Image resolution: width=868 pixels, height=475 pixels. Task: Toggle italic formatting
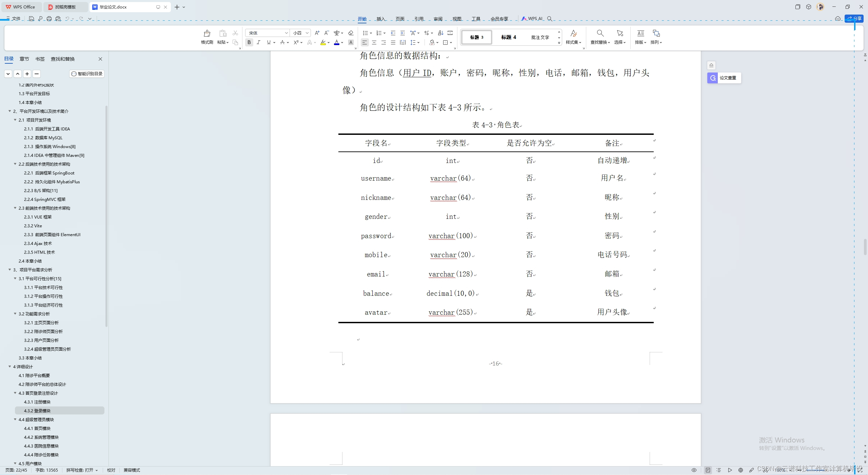point(259,42)
